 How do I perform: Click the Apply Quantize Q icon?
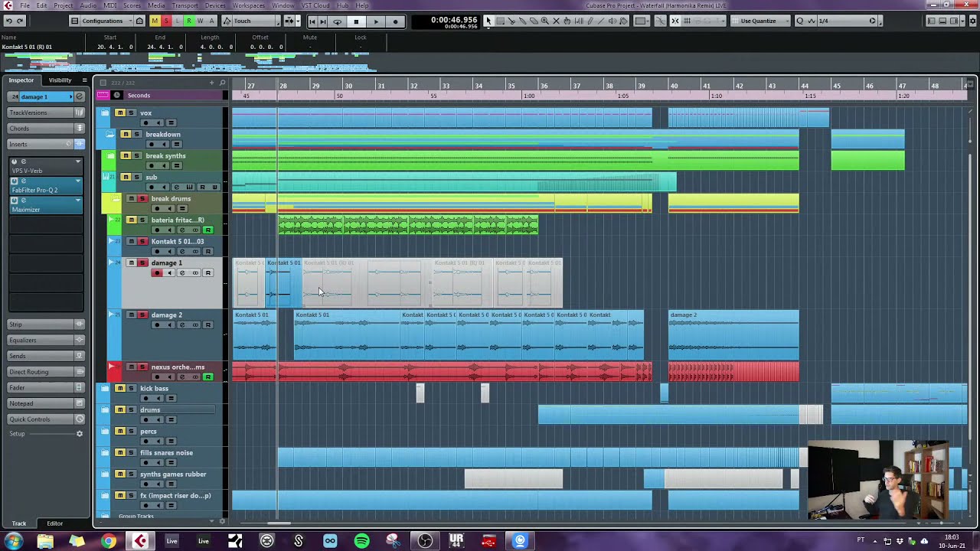coord(799,21)
